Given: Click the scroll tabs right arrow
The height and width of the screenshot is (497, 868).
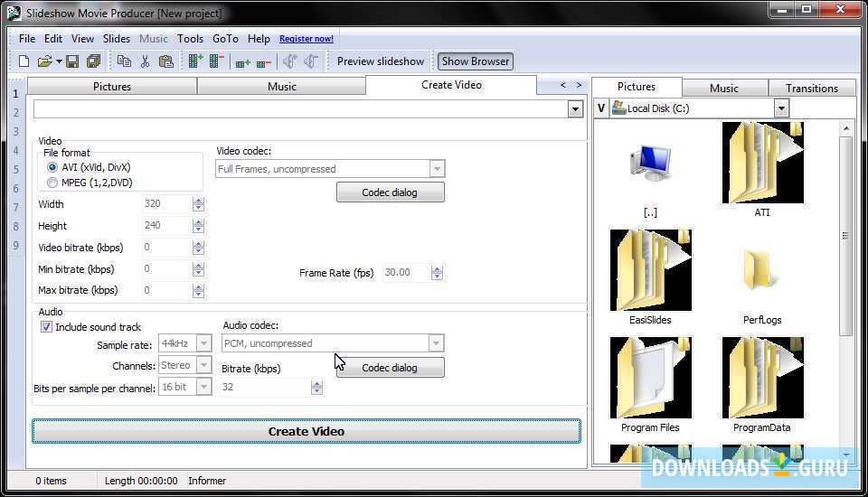Looking at the screenshot, I should click(579, 85).
